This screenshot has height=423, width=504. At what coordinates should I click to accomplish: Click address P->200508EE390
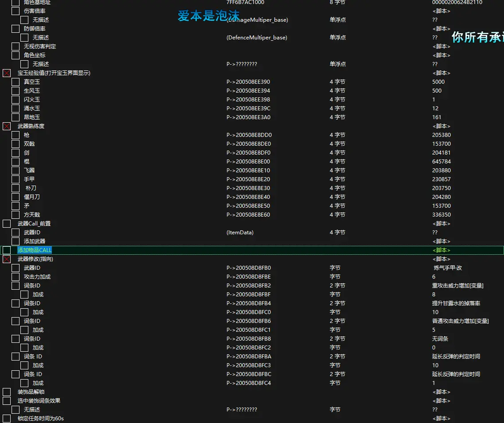[248, 82]
